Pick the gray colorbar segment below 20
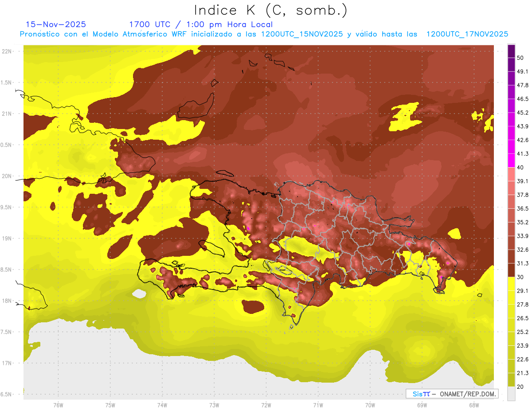532x411 pixels. (x=512, y=394)
